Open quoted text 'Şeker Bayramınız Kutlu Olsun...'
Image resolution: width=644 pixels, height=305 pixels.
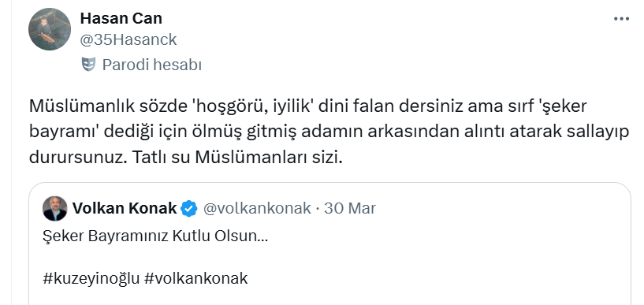tap(155, 236)
